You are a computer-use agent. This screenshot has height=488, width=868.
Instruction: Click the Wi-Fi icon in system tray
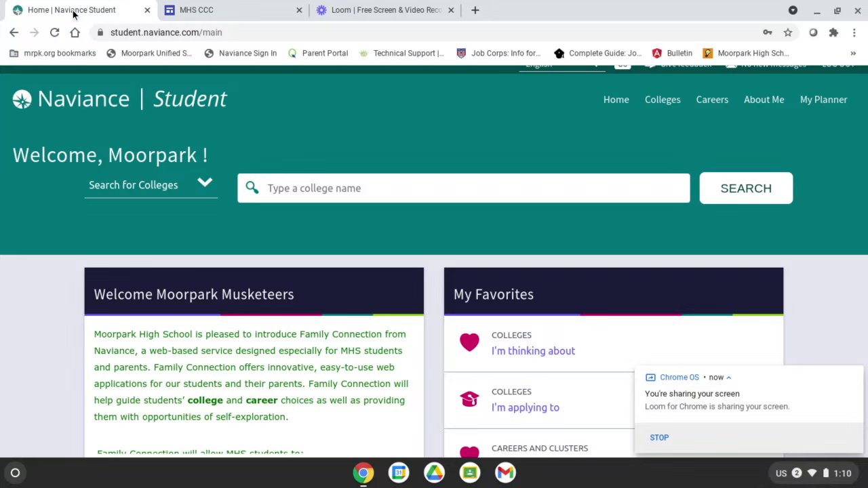click(812, 473)
